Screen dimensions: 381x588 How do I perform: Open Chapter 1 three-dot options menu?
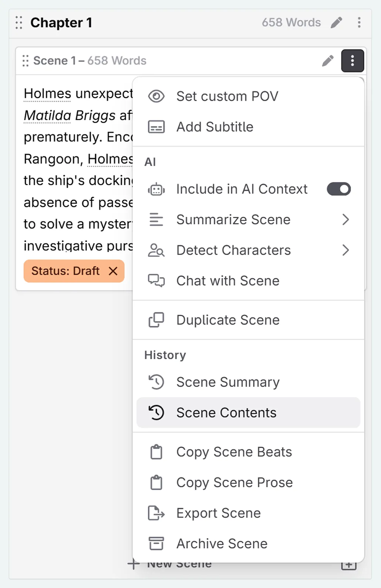(x=359, y=23)
